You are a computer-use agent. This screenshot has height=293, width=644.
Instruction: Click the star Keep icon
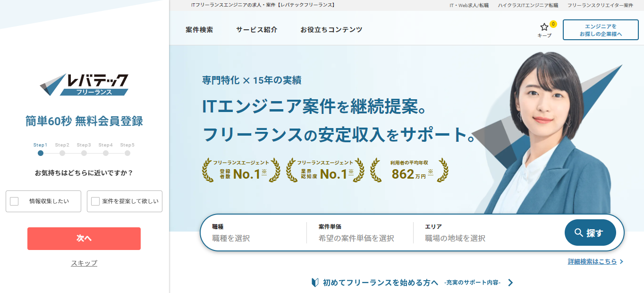click(x=544, y=27)
